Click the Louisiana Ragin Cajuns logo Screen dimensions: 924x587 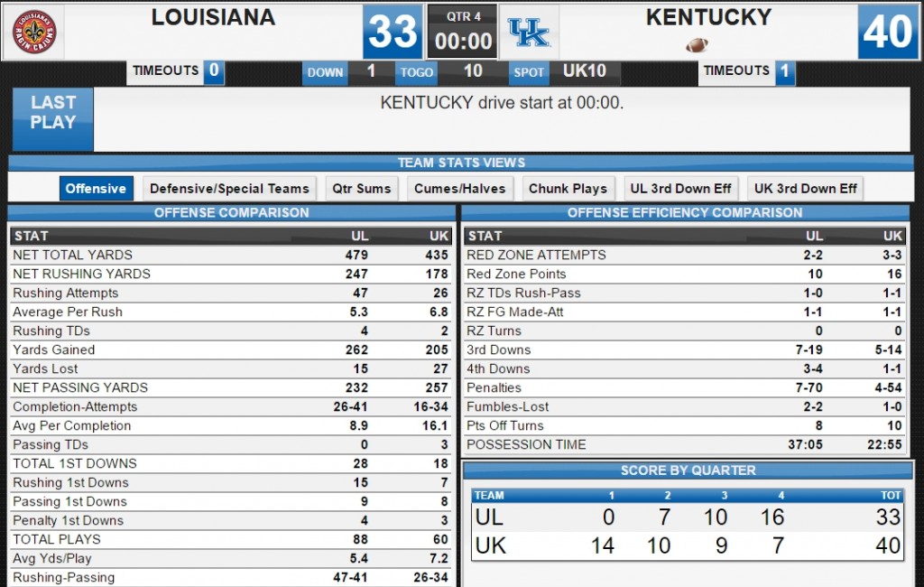tap(34, 32)
